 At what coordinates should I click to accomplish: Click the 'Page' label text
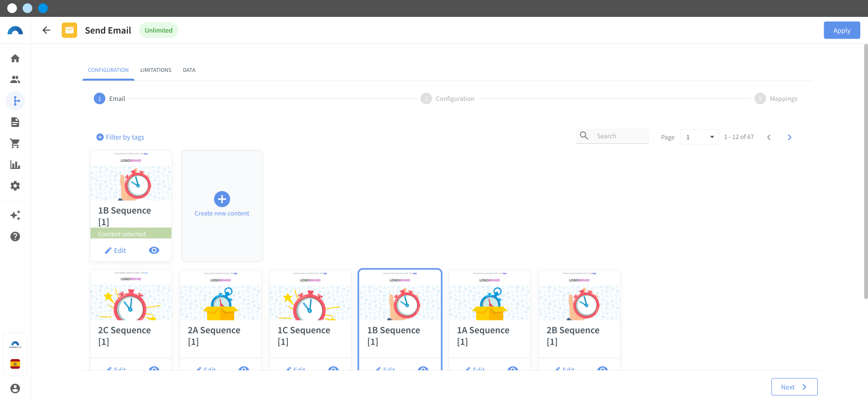(x=667, y=138)
